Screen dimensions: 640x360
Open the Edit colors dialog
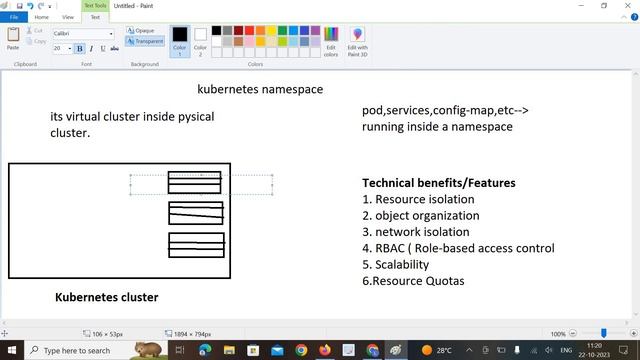click(x=331, y=41)
